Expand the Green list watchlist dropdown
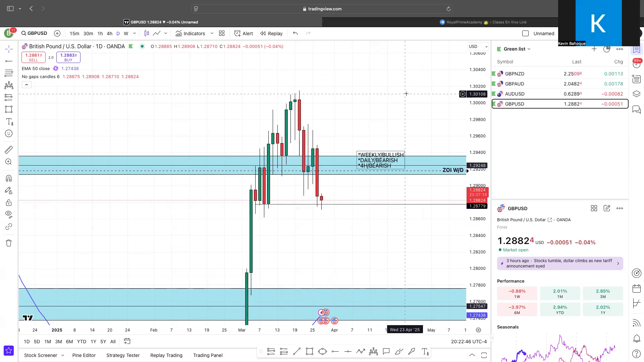 click(x=517, y=49)
